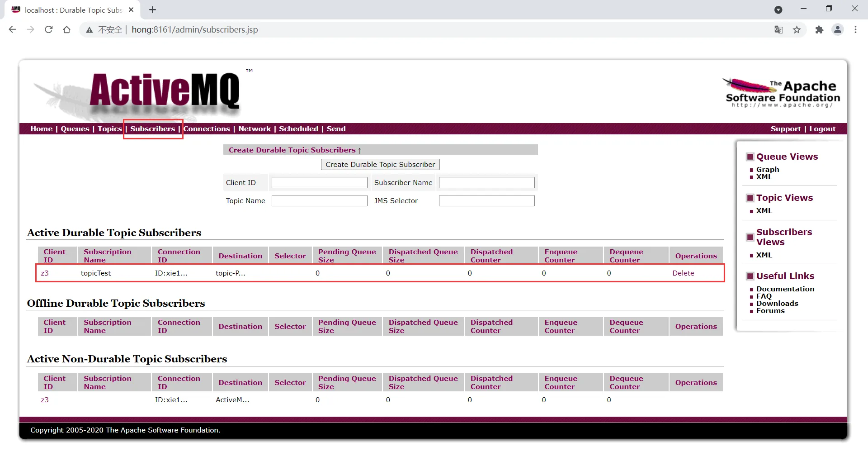The height and width of the screenshot is (466, 868).
Task: Click the browser back arrow icon
Action: [13, 29]
